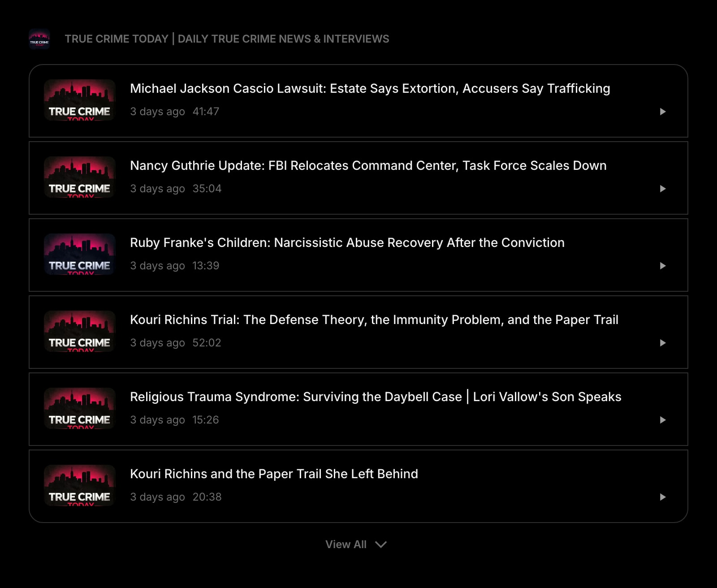
Task: Click the 41:47 duration label
Action: tap(206, 111)
